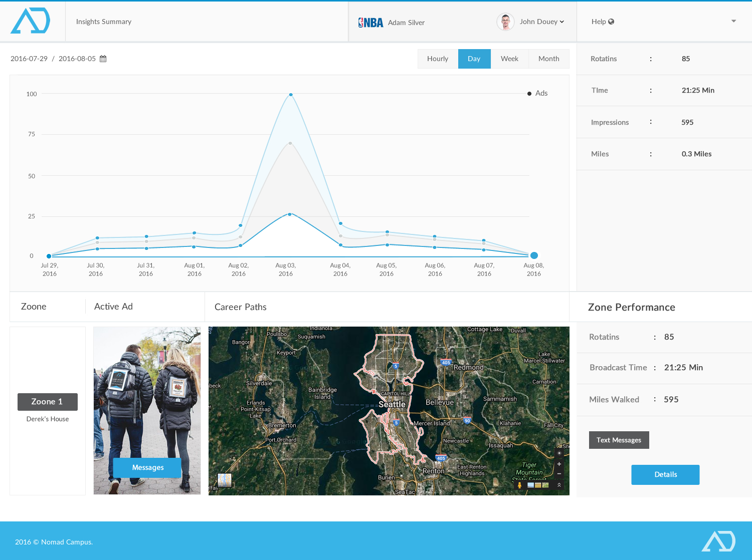Open the John Douey user dropdown

tap(542, 22)
